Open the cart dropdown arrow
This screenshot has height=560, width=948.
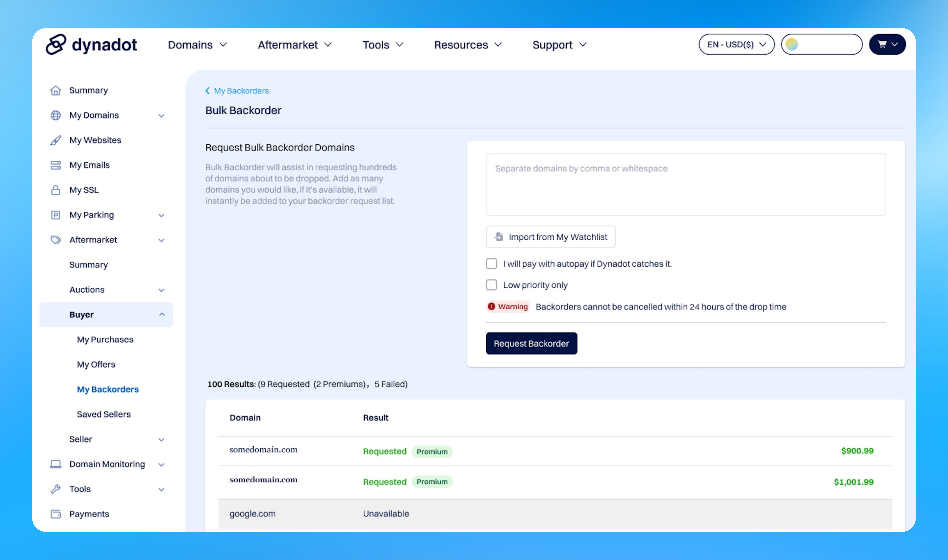pyautogui.click(x=894, y=45)
